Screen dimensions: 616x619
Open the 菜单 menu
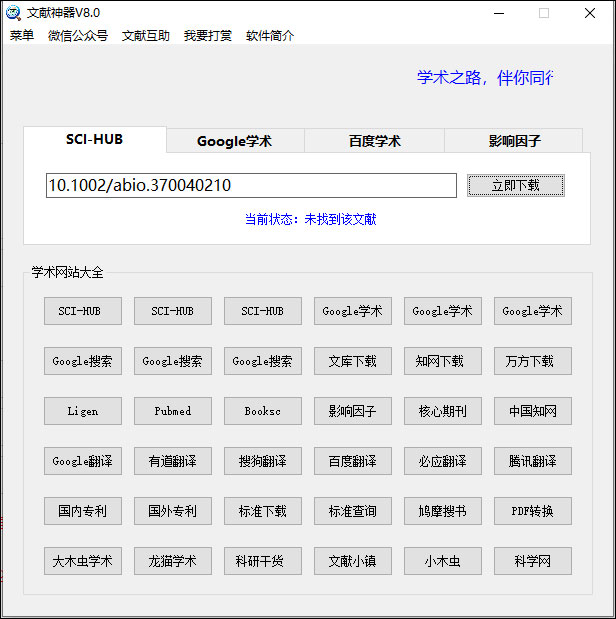[x=22, y=36]
